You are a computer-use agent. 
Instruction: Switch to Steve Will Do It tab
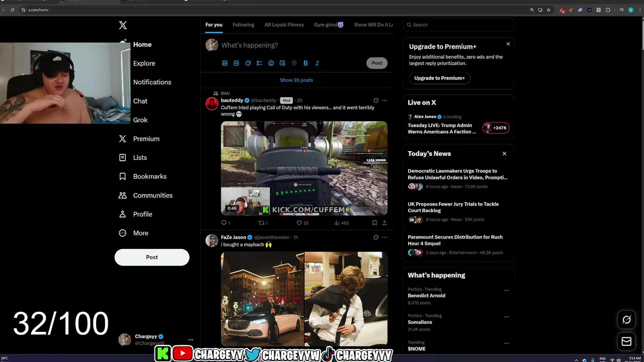tap(373, 25)
